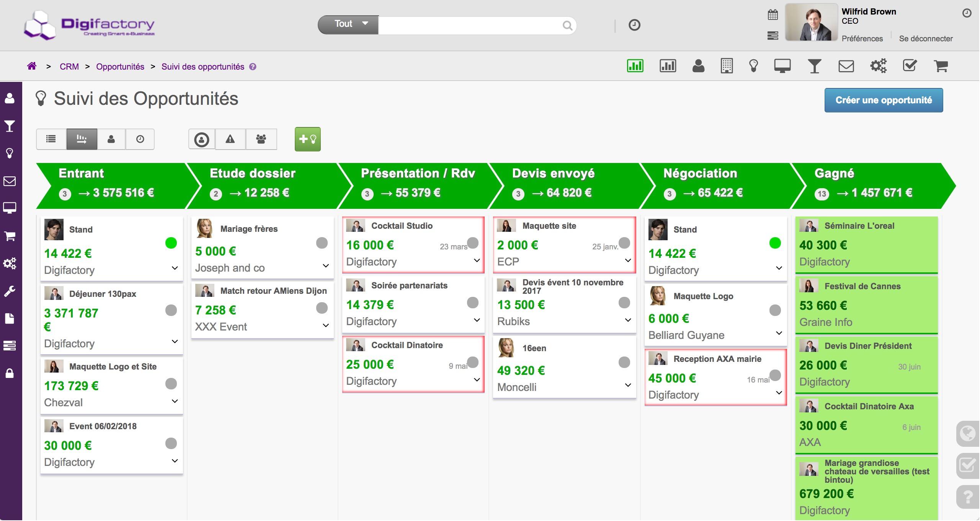980x521 pixels.
Task: Click the Créer une opportunité button
Action: tap(884, 100)
